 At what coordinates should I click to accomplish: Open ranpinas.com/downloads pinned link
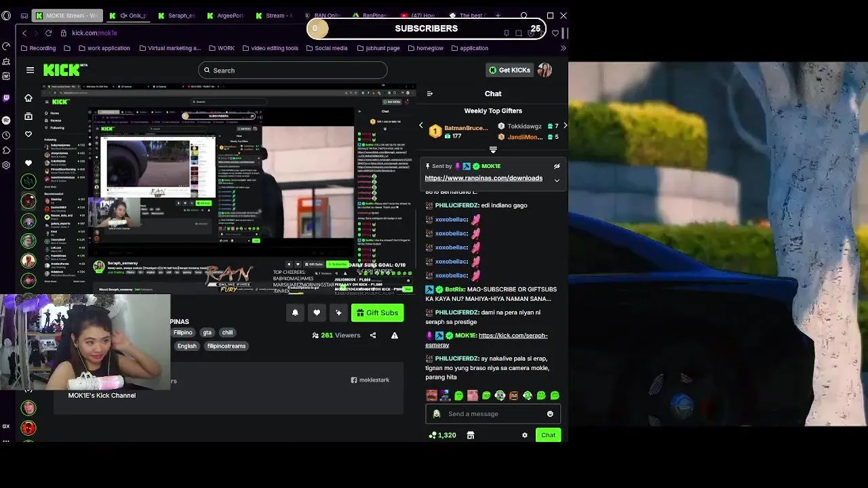484,178
